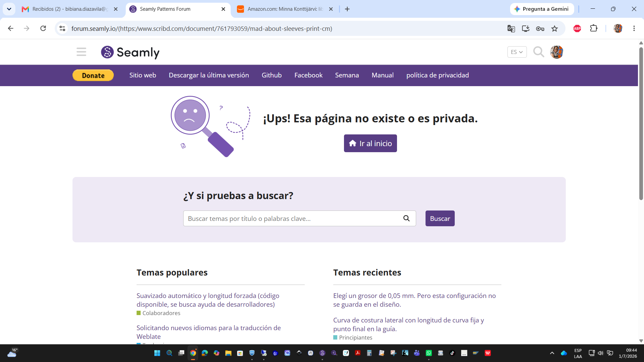
Task: Click the Ir al inicio button
Action: (370, 143)
